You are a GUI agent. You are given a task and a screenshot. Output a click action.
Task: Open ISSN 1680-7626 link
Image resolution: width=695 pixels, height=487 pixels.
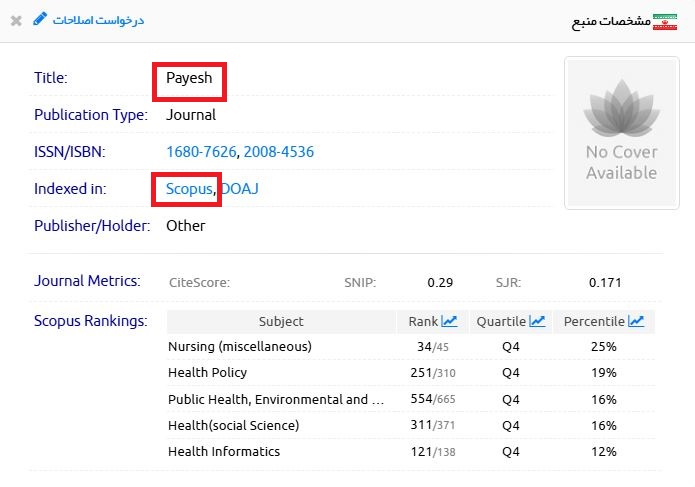point(201,152)
